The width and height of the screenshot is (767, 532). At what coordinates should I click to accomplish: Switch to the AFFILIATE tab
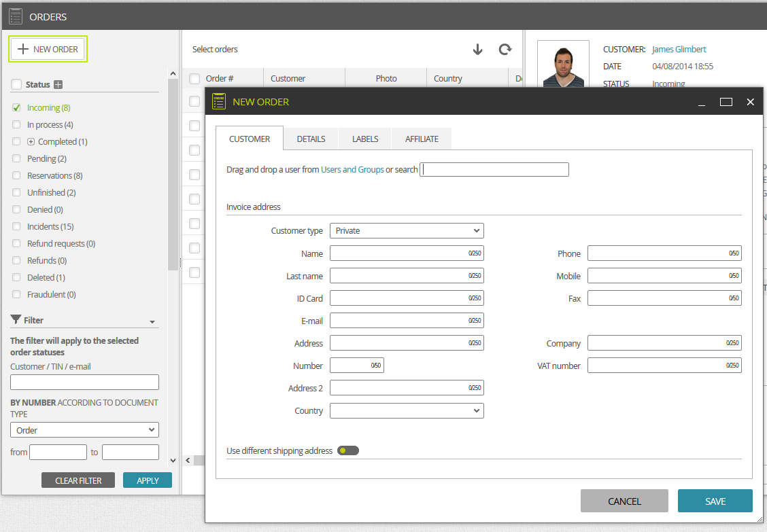coord(422,139)
